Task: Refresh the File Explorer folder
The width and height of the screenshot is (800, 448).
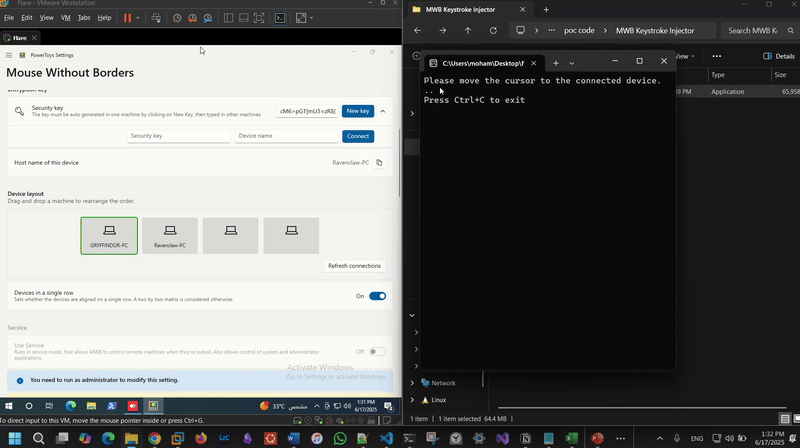Action: tap(493, 31)
